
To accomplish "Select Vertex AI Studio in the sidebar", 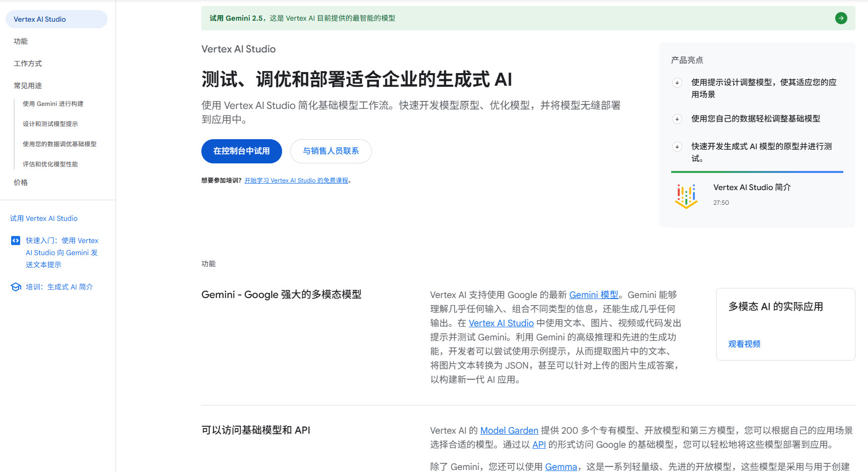I will click(40, 19).
